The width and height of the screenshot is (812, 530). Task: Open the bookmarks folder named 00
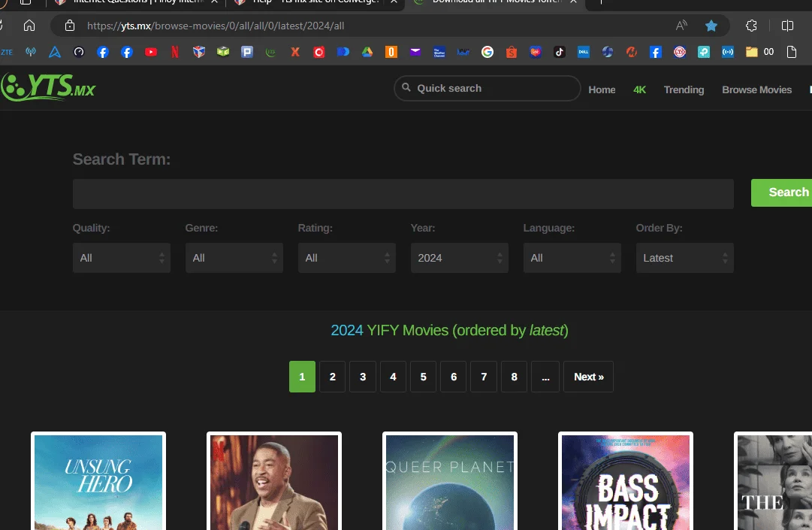[759, 52]
